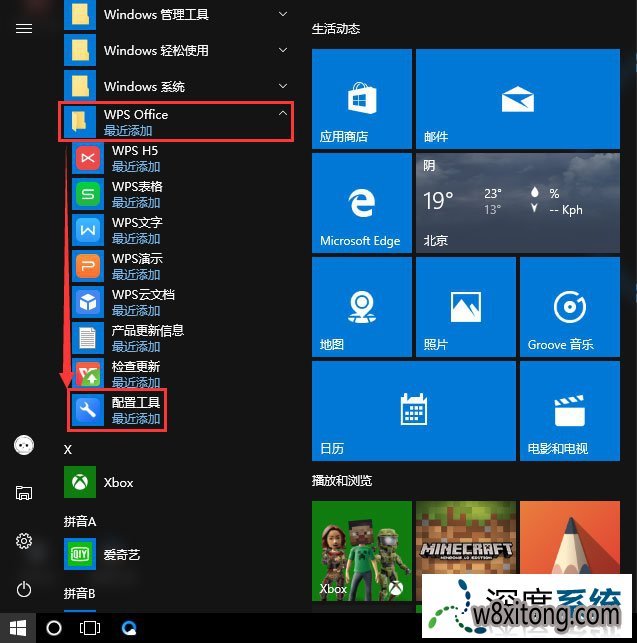Viewport: 637px width, 643px height.
Task: Click the Minecraft game tile
Action: coord(465,550)
